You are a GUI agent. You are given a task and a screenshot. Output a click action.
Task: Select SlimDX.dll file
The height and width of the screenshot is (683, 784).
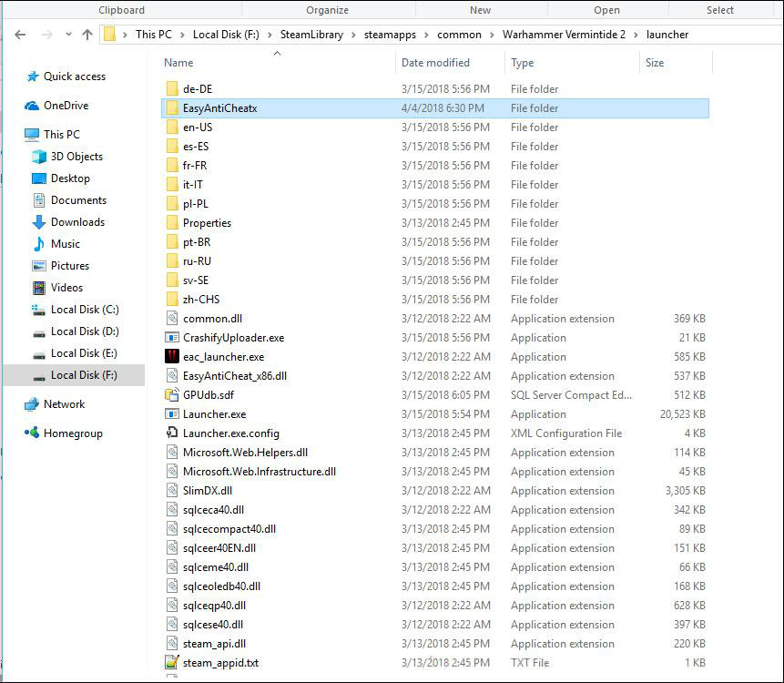tap(435, 491)
